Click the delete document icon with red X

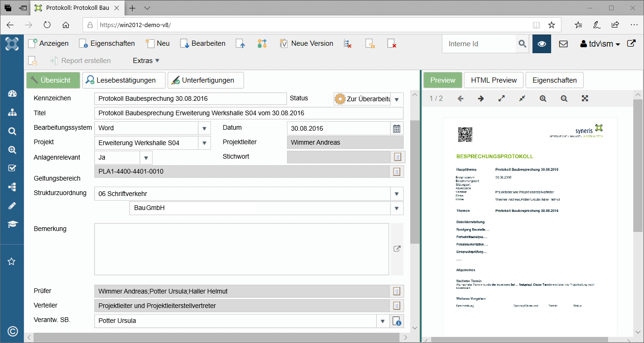[x=392, y=43]
